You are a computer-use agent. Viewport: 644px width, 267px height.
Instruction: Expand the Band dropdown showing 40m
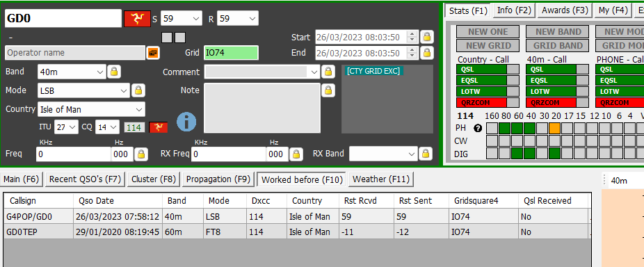[x=100, y=72]
